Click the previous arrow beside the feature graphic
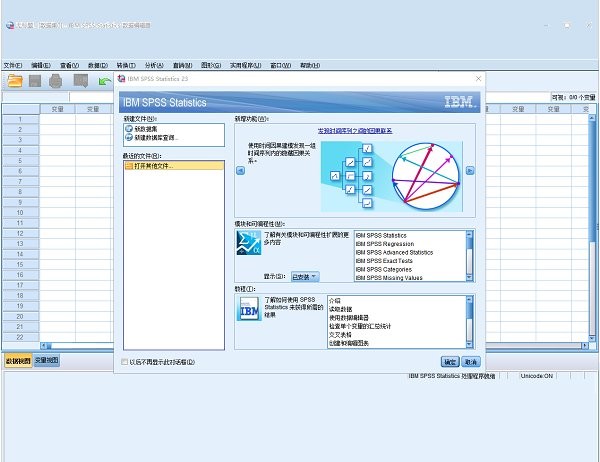 [239, 170]
